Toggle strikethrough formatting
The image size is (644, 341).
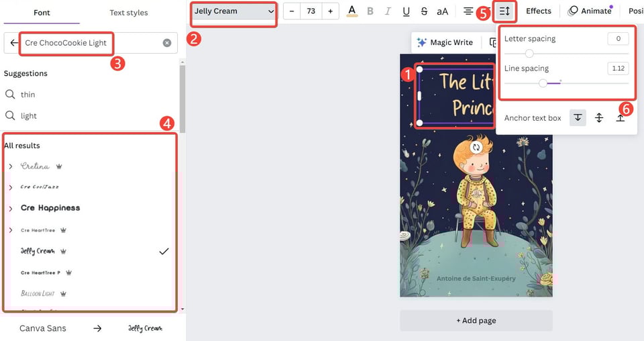point(424,11)
